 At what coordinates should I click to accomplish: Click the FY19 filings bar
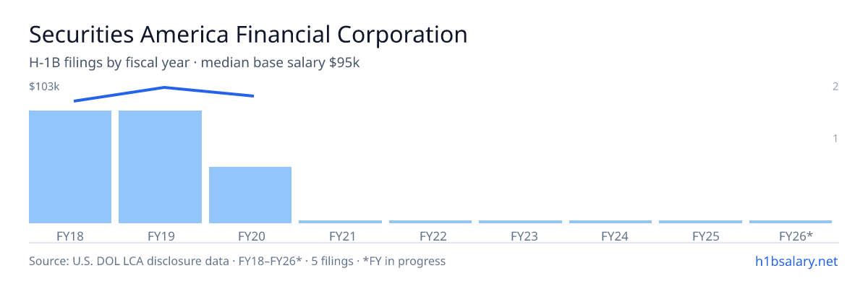point(160,167)
